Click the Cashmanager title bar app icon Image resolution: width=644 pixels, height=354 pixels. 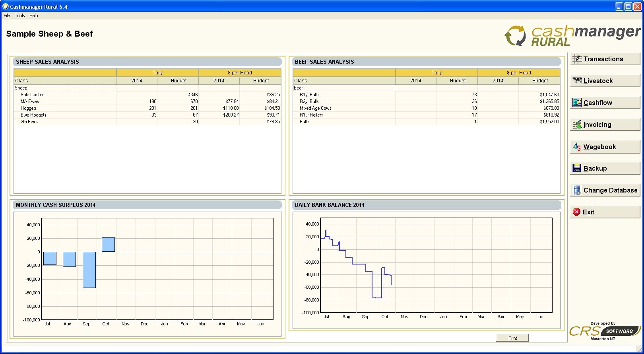pyautogui.click(x=5, y=6)
